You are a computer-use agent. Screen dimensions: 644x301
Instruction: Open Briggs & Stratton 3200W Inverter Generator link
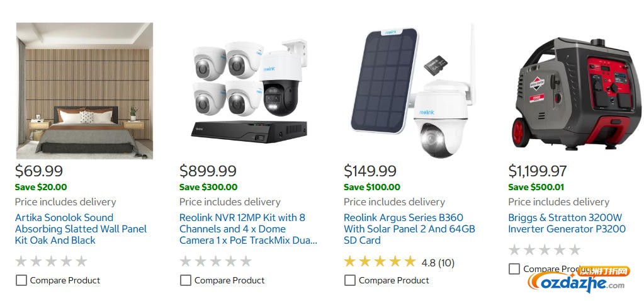coord(567,223)
